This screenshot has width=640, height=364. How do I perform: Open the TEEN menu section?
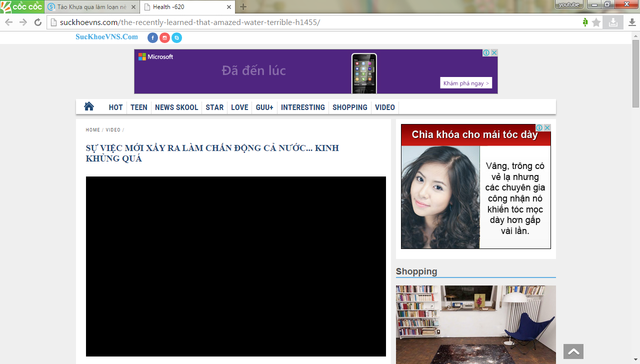click(139, 107)
